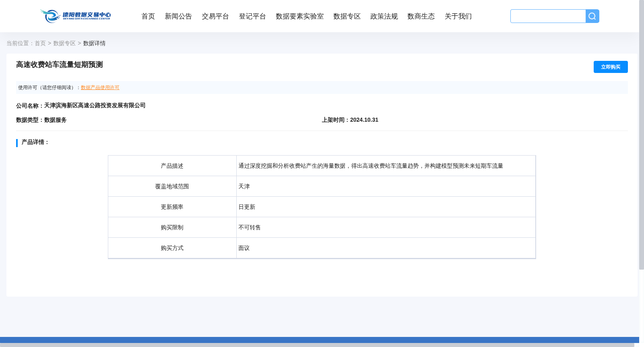Click the 立即购买 button
The image size is (644, 347).
(611, 67)
